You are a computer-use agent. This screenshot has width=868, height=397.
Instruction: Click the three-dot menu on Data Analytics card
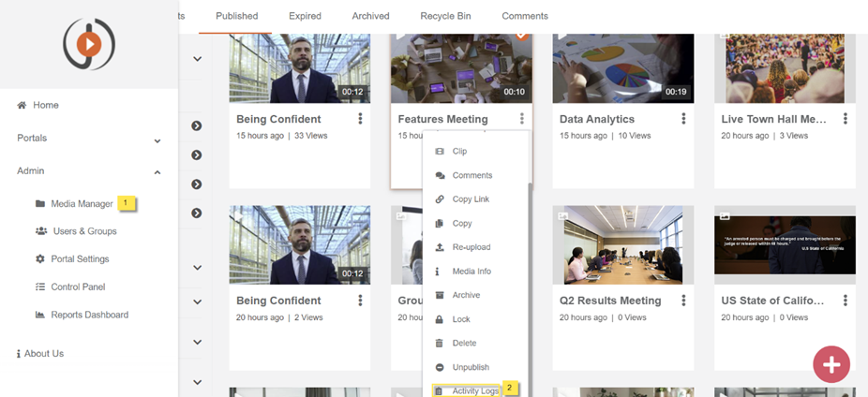tap(683, 119)
